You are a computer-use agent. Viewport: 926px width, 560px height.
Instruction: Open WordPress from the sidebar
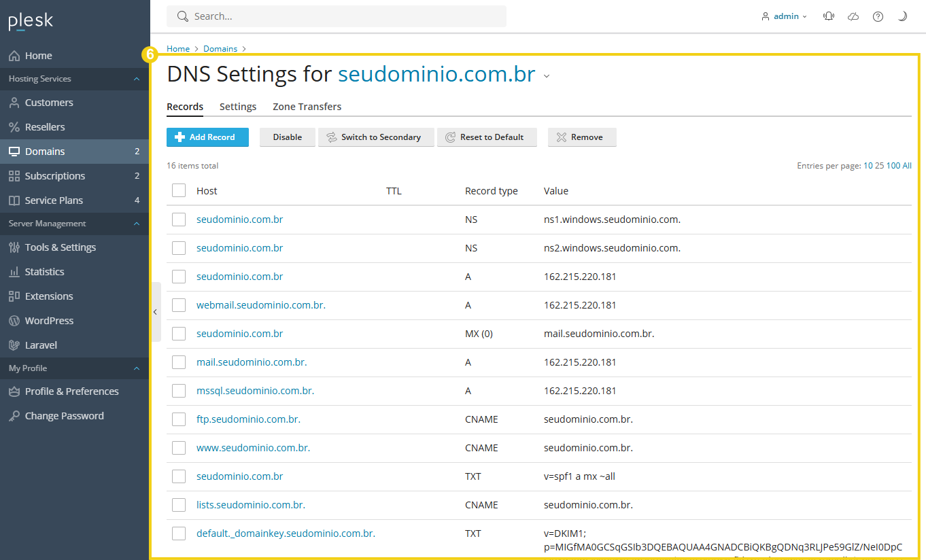[x=49, y=321]
